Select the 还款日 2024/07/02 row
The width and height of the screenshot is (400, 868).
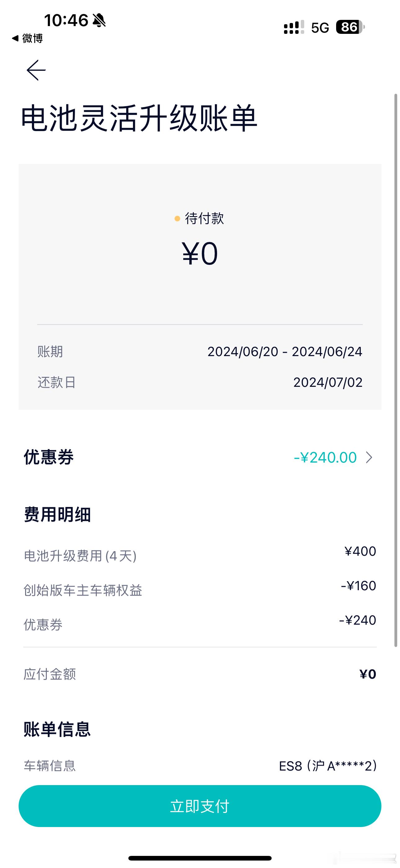click(x=200, y=382)
